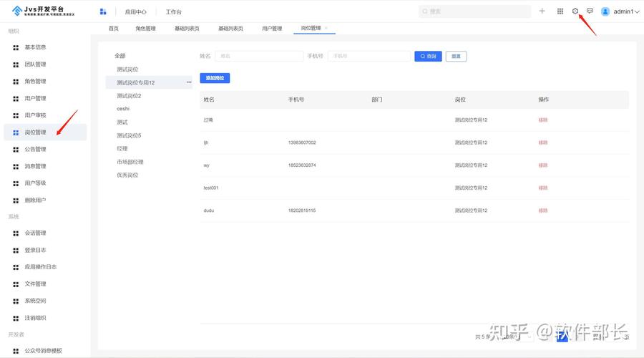Click the top search box
This screenshot has height=358, width=644.
(x=475, y=11)
